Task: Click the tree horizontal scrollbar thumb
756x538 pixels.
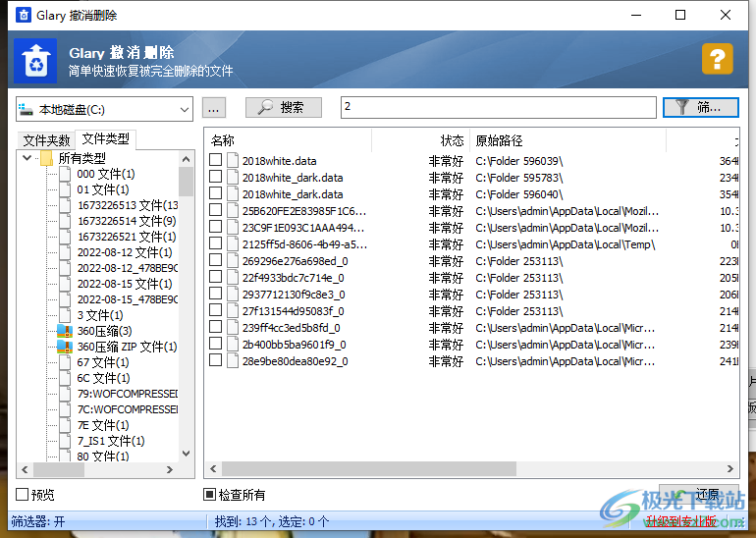Action: coord(59,469)
